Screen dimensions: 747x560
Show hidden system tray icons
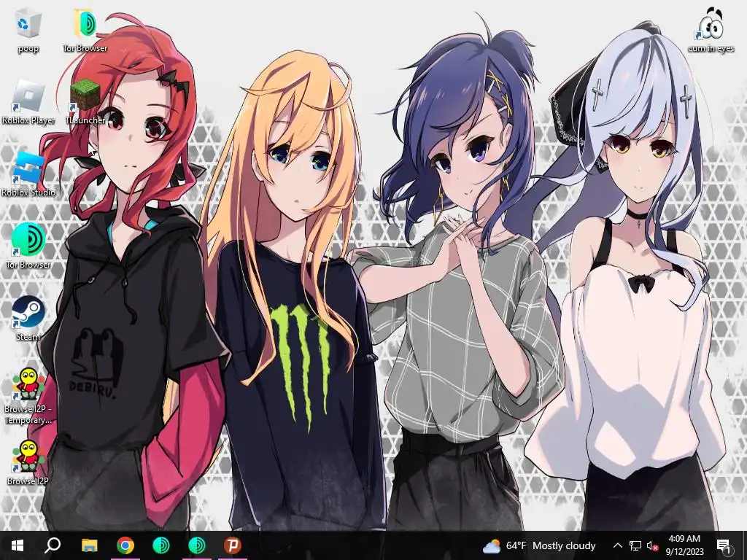click(x=617, y=545)
